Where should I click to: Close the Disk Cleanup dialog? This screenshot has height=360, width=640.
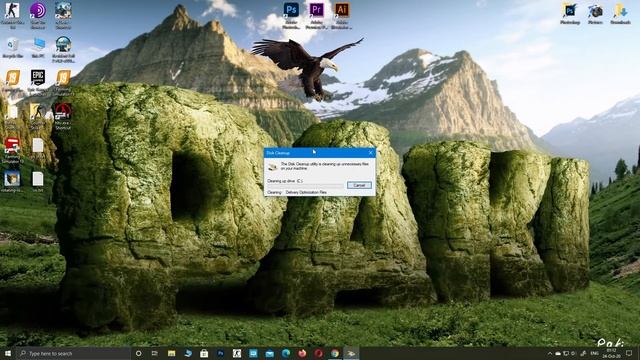coord(371,153)
